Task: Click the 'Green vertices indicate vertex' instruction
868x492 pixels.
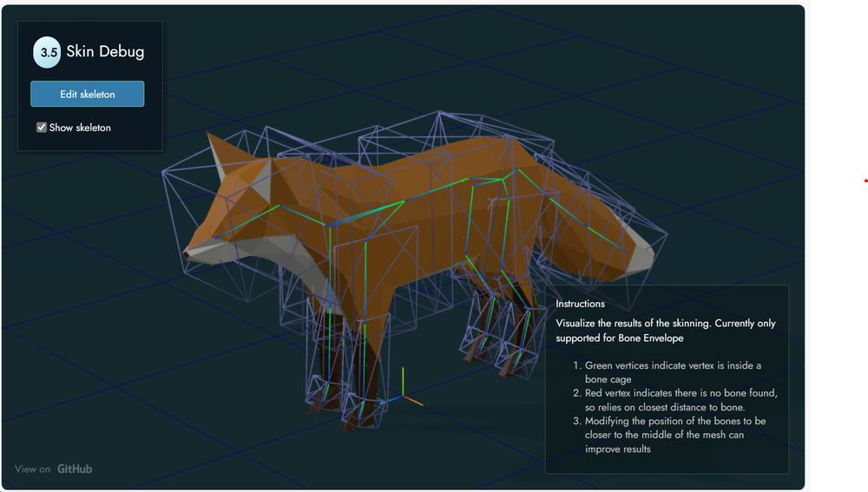Action: (673, 372)
